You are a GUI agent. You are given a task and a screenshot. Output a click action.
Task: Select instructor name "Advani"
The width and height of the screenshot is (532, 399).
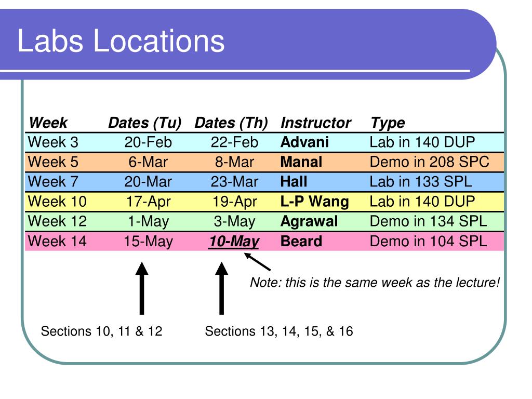point(304,142)
